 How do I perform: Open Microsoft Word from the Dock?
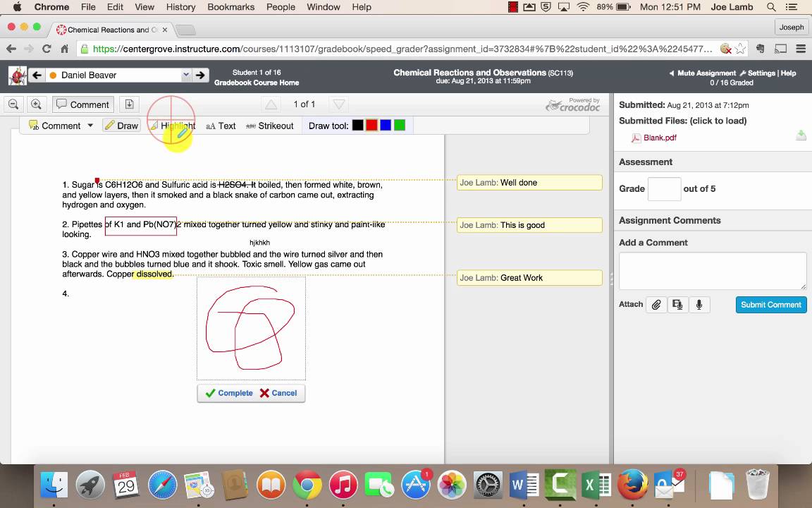tap(524, 485)
